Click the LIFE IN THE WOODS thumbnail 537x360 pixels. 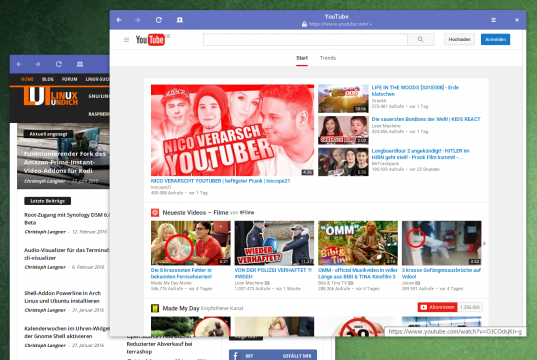tap(343, 99)
